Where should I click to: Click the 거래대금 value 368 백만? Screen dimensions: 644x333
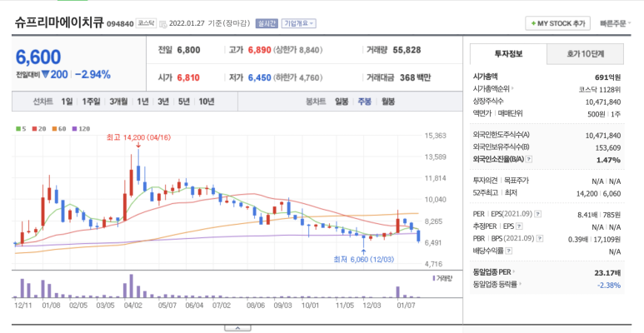point(415,77)
